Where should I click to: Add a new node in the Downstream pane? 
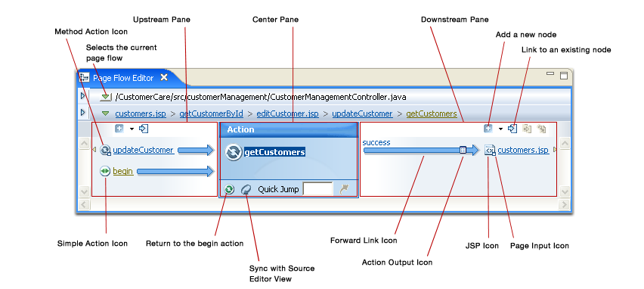[x=488, y=129]
